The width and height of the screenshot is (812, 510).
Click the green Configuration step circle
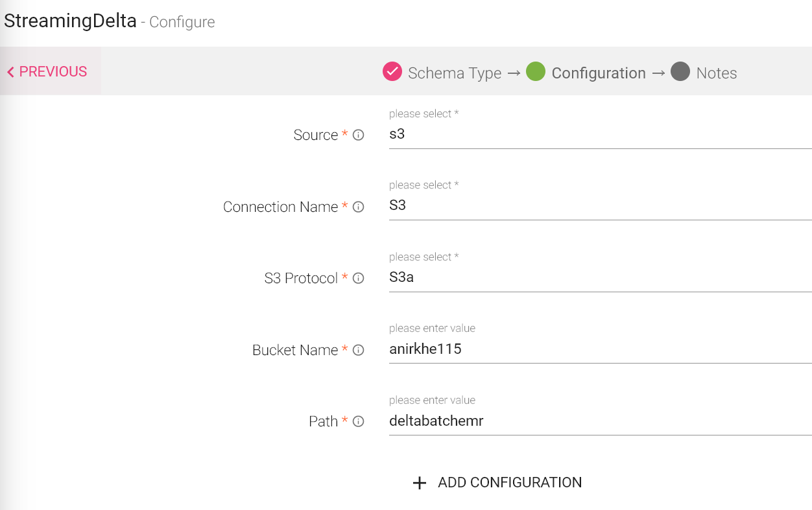coord(536,72)
